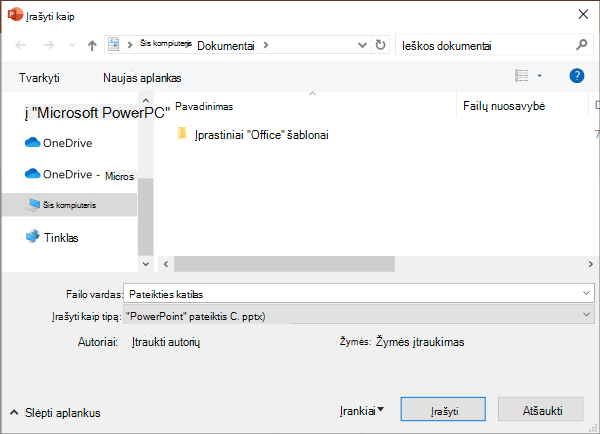Click the Tinklas network icon
The height and width of the screenshot is (434, 600).
pos(33,237)
